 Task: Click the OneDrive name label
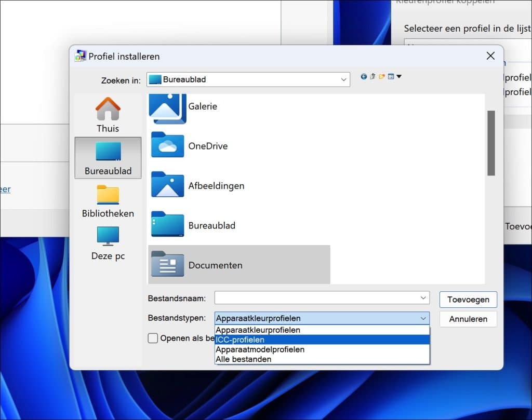coord(208,146)
